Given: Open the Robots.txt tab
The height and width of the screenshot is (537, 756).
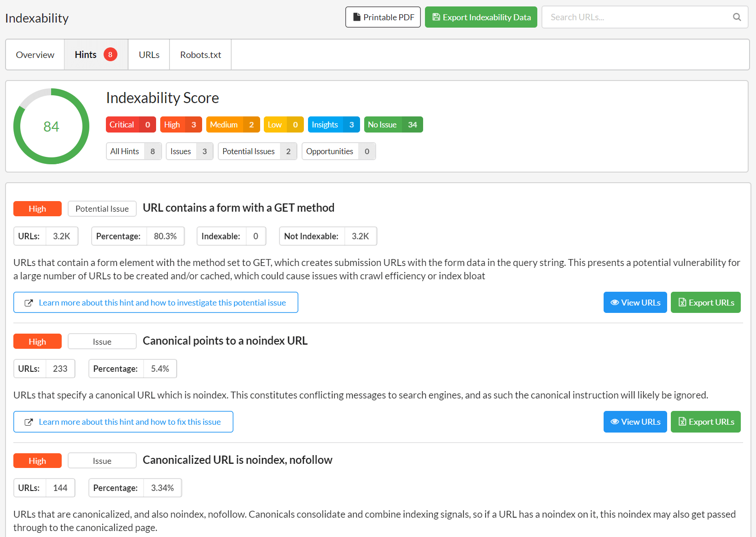Looking at the screenshot, I should [200, 55].
